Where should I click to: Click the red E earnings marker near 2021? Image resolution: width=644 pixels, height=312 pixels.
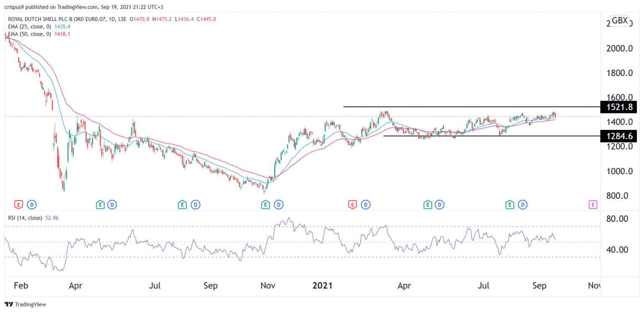(352, 205)
